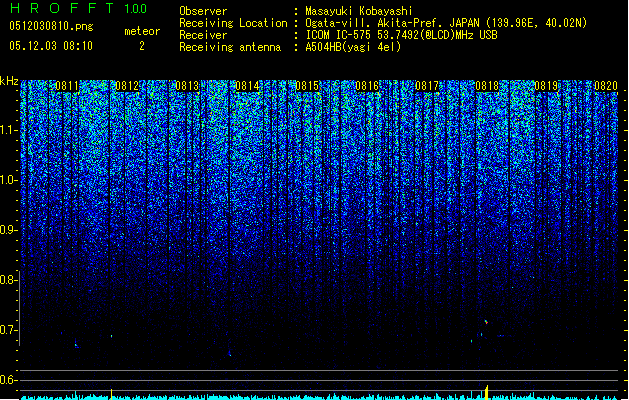Click the 0814 time marker

pyautogui.click(x=247, y=86)
